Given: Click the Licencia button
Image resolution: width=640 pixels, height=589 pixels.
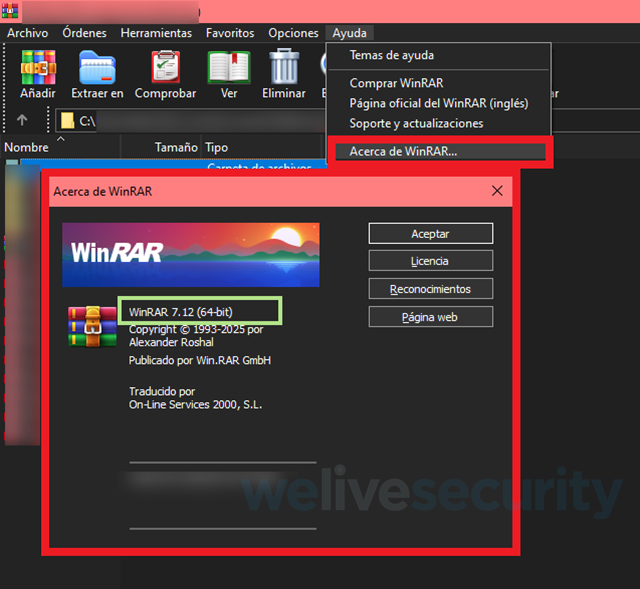Looking at the screenshot, I should 430,261.
